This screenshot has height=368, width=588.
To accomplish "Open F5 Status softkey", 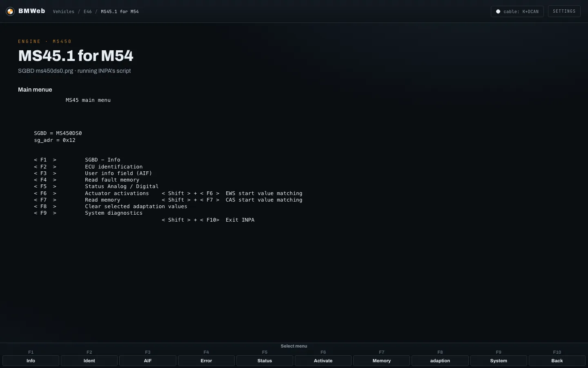I will pyautogui.click(x=265, y=361).
